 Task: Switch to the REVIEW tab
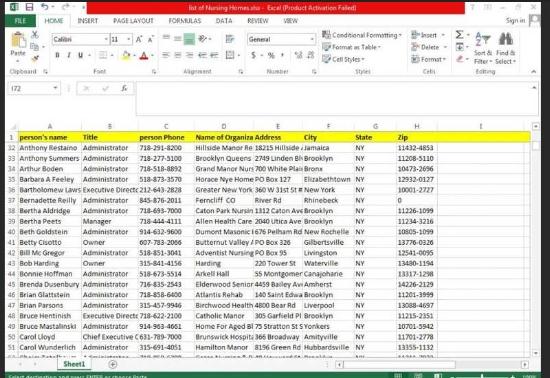click(258, 21)
